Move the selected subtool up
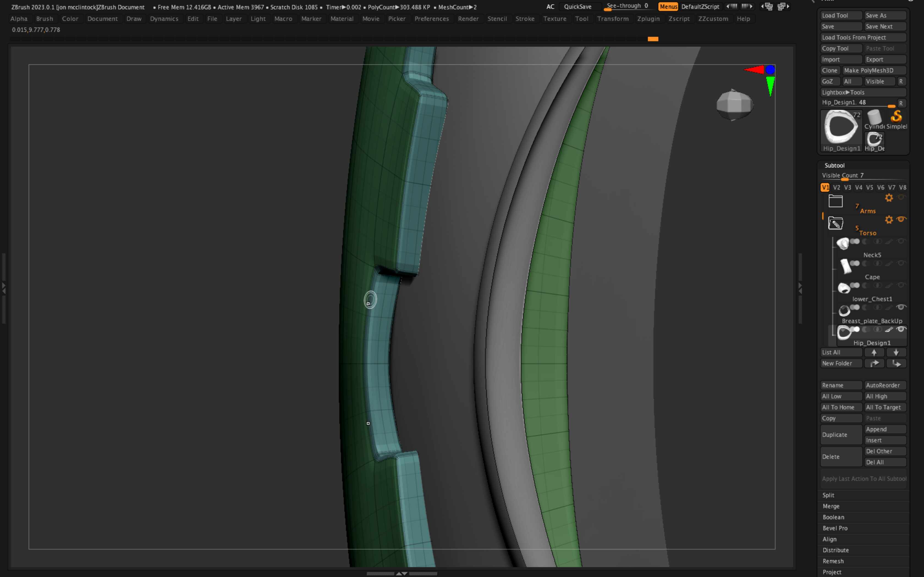Image resolution: width=924 pixels, height=577 pixels. (875, 352)
